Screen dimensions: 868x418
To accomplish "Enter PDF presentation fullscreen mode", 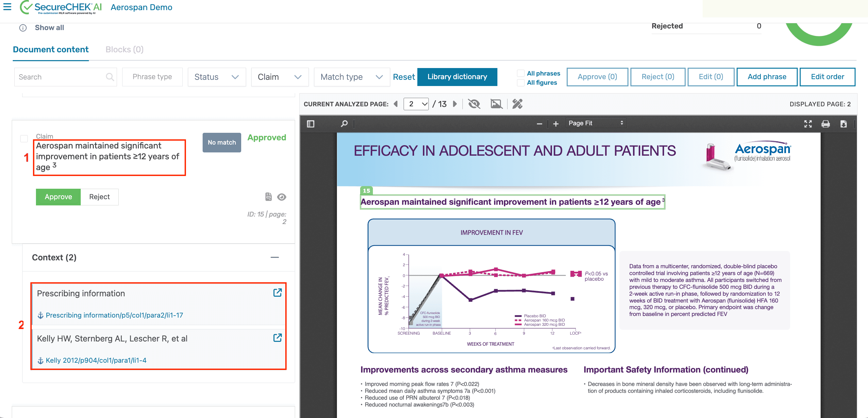I will point(808,124).
